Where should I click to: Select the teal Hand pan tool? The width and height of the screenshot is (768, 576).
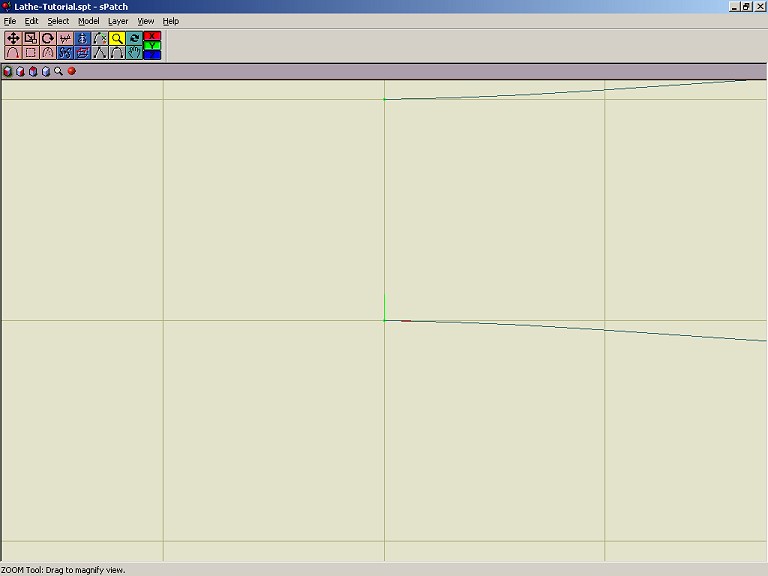134,52
